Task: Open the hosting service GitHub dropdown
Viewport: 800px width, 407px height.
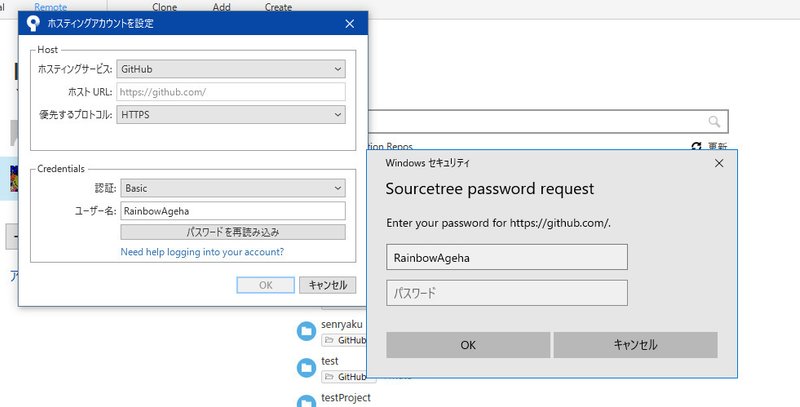Action: click(x=231, y=69)
